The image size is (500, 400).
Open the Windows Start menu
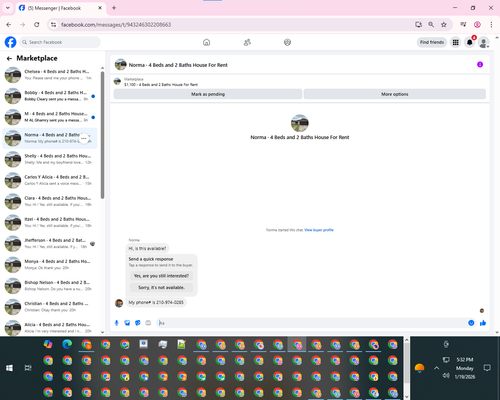pos(9,368)
